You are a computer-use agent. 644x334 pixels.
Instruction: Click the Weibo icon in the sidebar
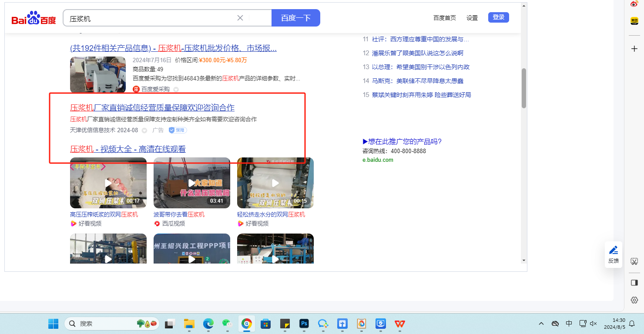[x=634, y=4]
